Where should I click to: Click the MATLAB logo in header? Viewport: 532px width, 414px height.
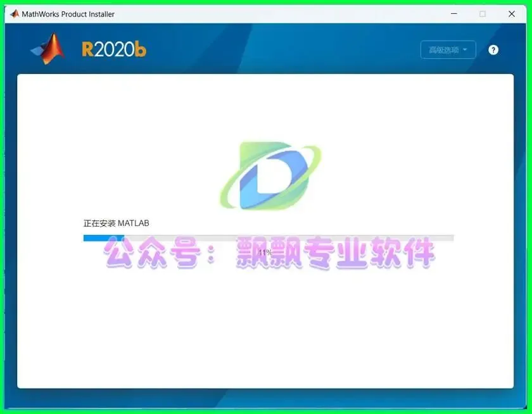tap(48, 49)
